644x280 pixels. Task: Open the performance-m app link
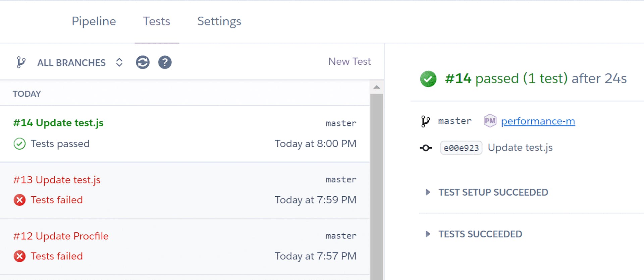pos(538,121)
